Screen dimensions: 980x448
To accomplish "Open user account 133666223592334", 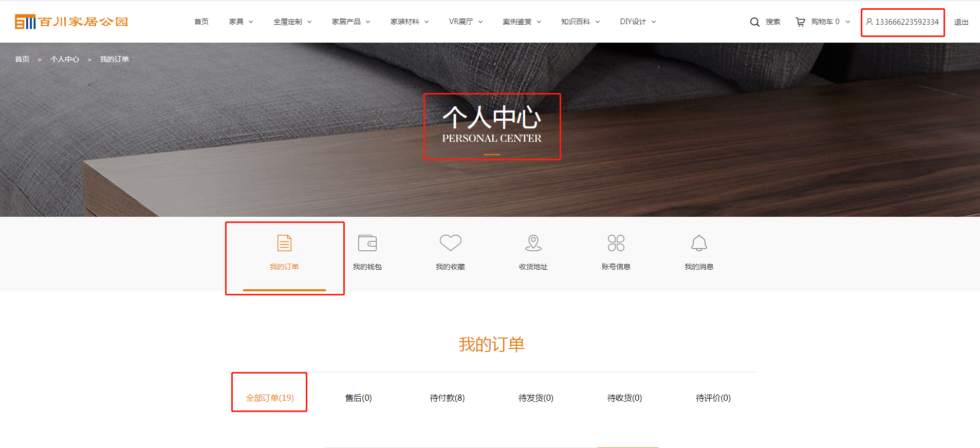I will click(903, 22).
